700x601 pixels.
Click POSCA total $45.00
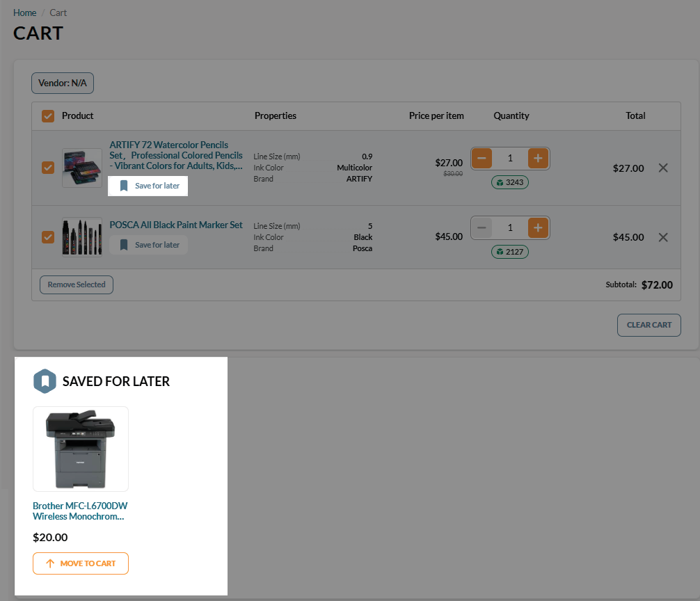[x=628, y=237]
